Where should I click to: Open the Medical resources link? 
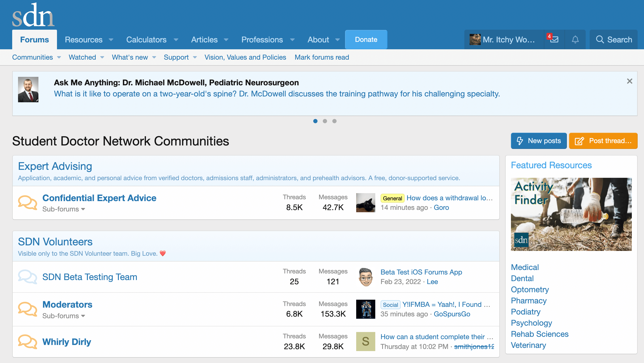pyautogui.click(x=525, y=267)
